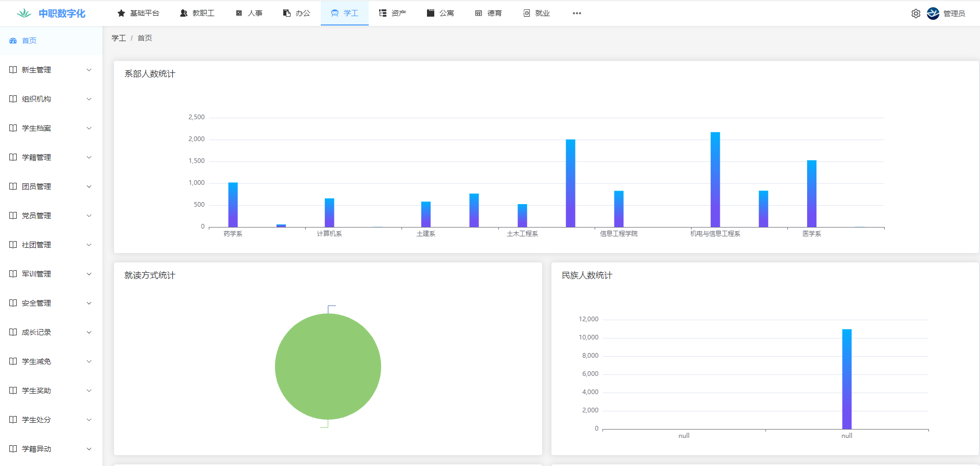This screenshot has width=980, height=466.
Task: Click the administrator avatar icon
Action: point(933,14)
